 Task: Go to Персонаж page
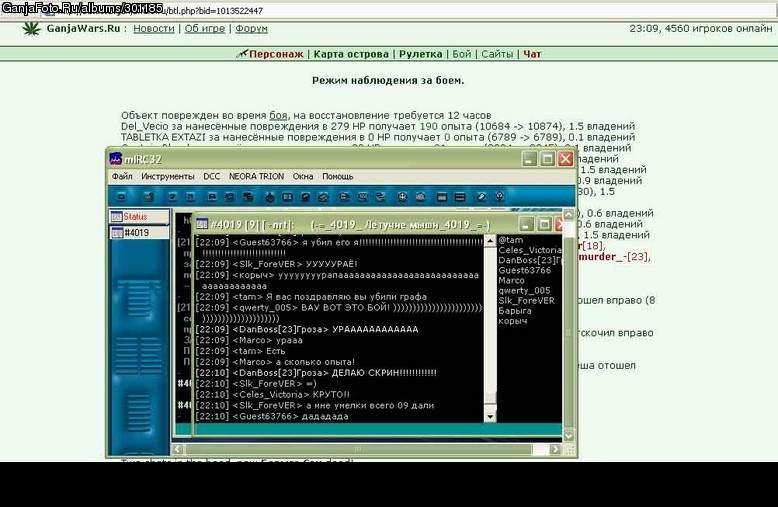(x=276, y=54)
